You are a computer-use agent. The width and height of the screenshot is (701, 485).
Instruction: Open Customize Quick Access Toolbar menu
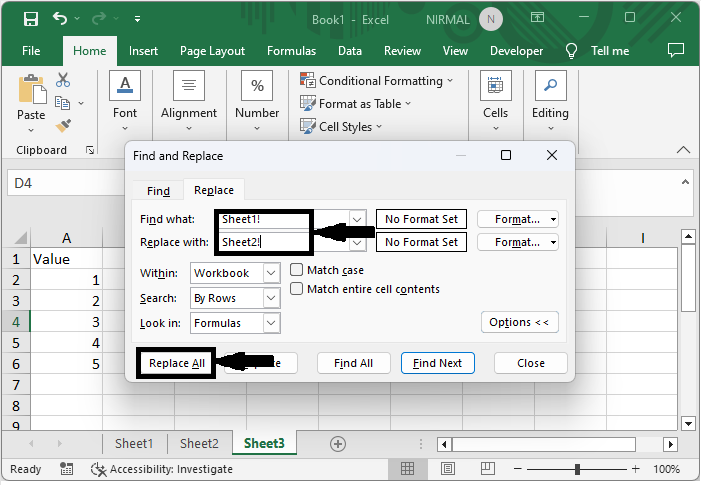pyautogui.click(x=137, y=19)
